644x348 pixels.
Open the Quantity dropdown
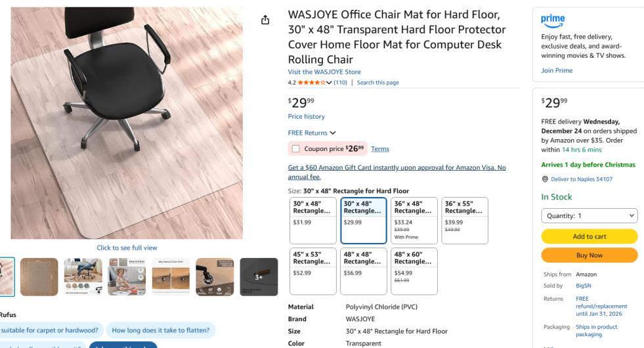pyautogui.click(x=589, y=215)
